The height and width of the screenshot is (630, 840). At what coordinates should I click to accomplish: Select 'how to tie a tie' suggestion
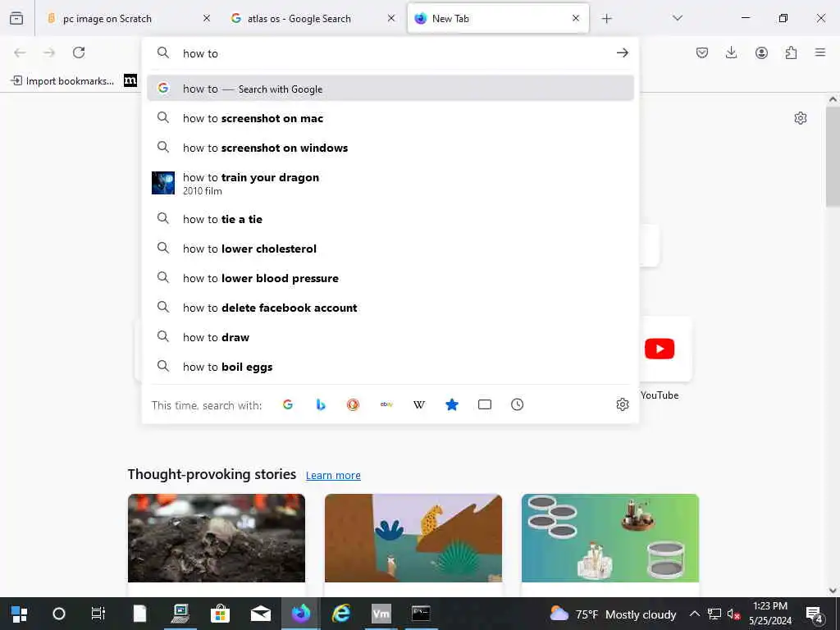point(390,218)
